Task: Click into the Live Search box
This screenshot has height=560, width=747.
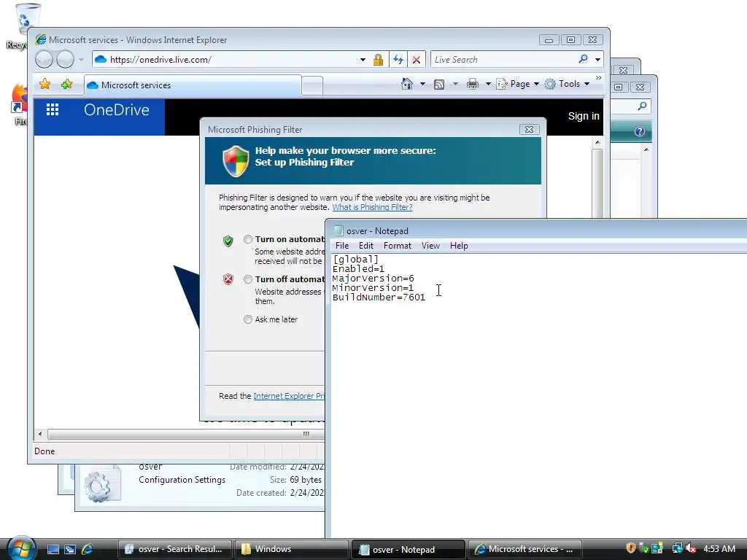Action: point(503,60)
